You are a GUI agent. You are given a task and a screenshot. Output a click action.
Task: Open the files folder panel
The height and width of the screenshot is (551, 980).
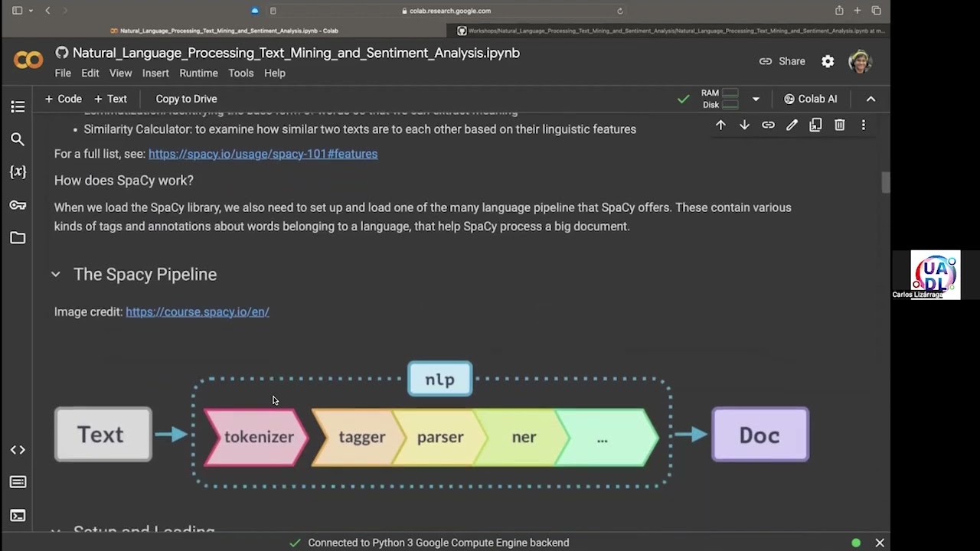(18, 238)
